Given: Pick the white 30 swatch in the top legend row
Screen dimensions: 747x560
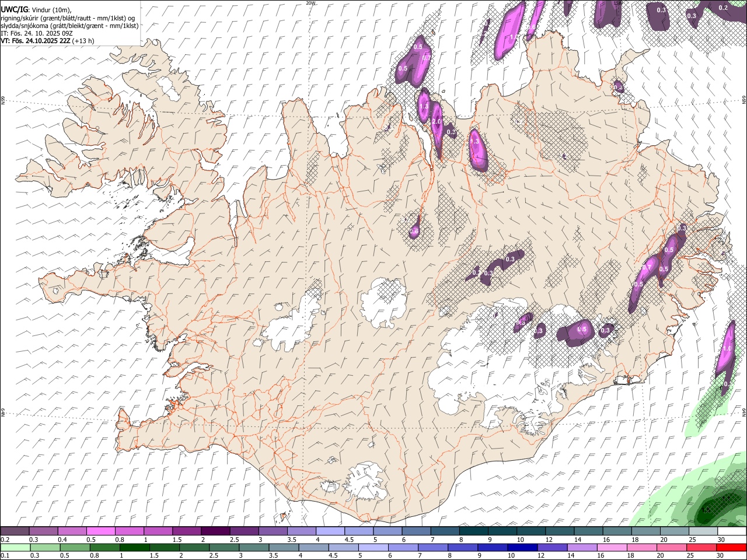Looking at the screenshot, I should coord(732,531).
